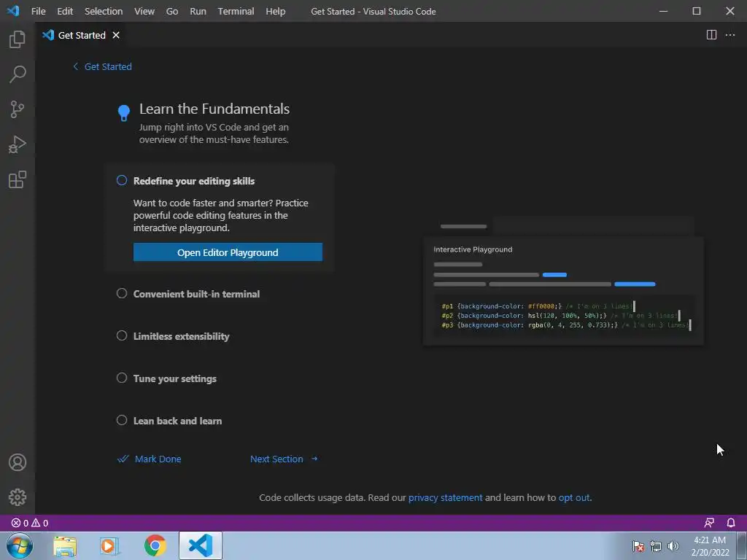747x560 pixels.
Task: Click the taskbar clock showing 4:21 AM
Action: 710,546
